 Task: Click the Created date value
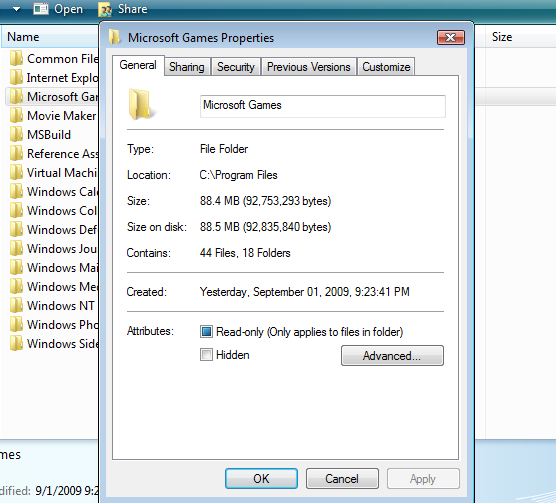(305, 292)
